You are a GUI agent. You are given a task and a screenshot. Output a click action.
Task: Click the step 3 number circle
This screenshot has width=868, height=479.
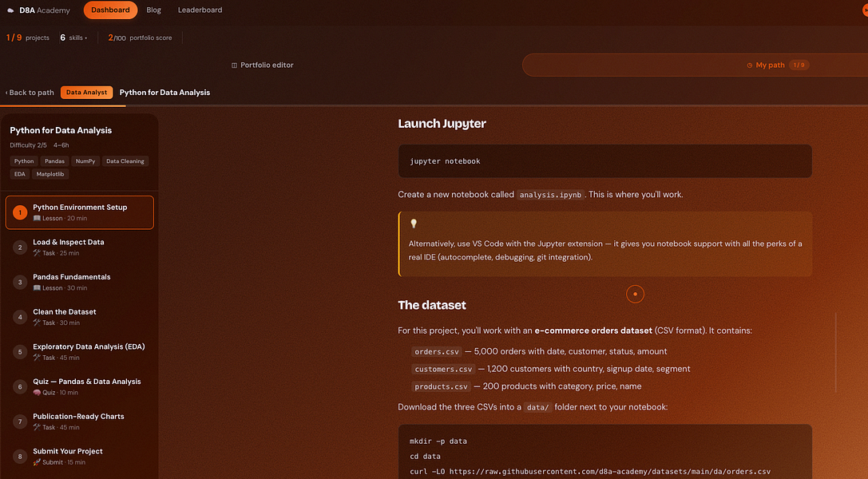point(20,282)
